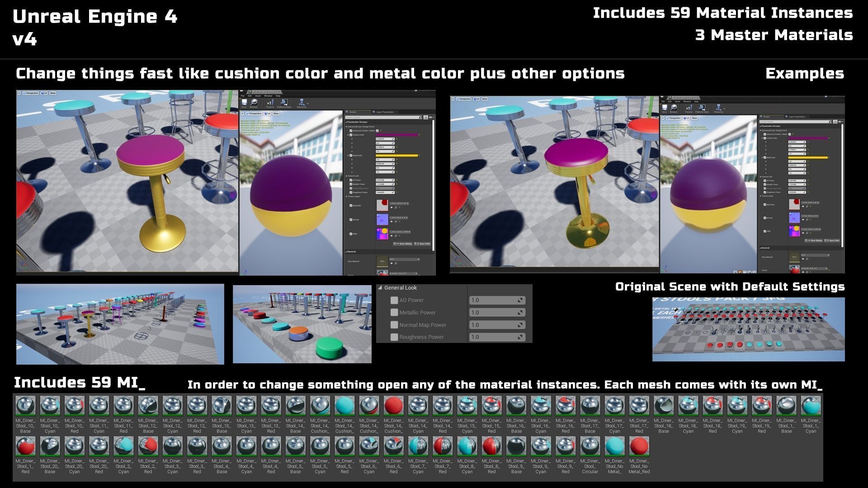Image resolution: width=868 pixels, height=488 pixels.
Task: Click Platform Stats in the left material editor toolbar
Action: click(x=284, y=103)
